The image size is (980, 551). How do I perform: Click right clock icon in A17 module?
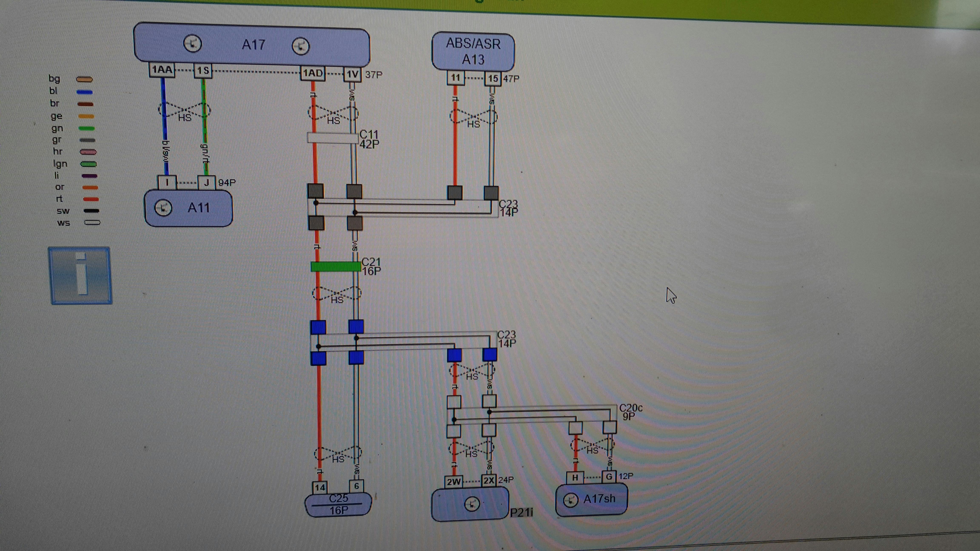(x=301, y=46)
